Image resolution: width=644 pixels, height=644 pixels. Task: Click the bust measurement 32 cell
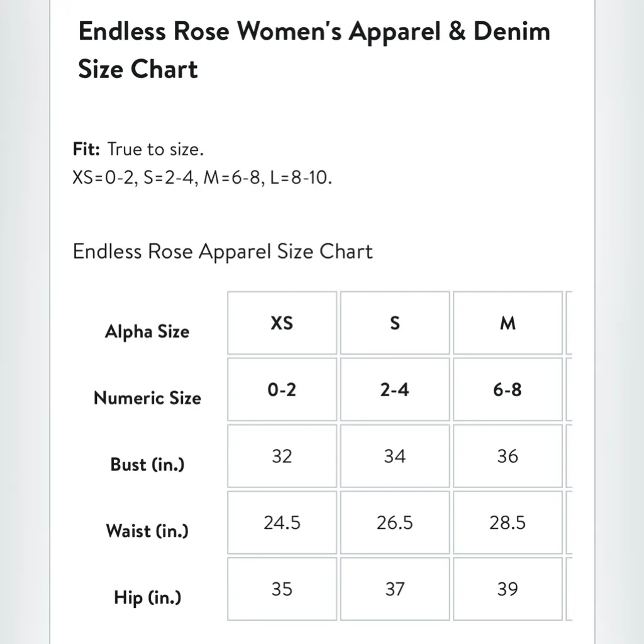tap(282, 456)
